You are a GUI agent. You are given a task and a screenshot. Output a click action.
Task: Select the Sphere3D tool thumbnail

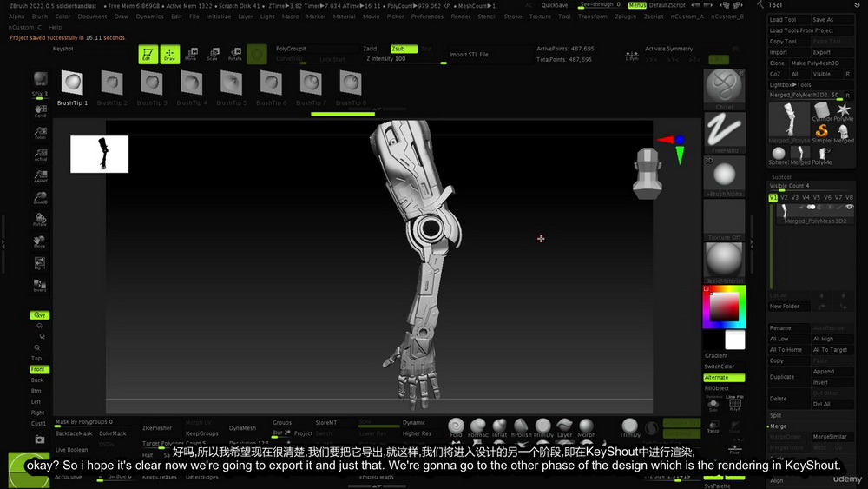[x=778, y=155]
